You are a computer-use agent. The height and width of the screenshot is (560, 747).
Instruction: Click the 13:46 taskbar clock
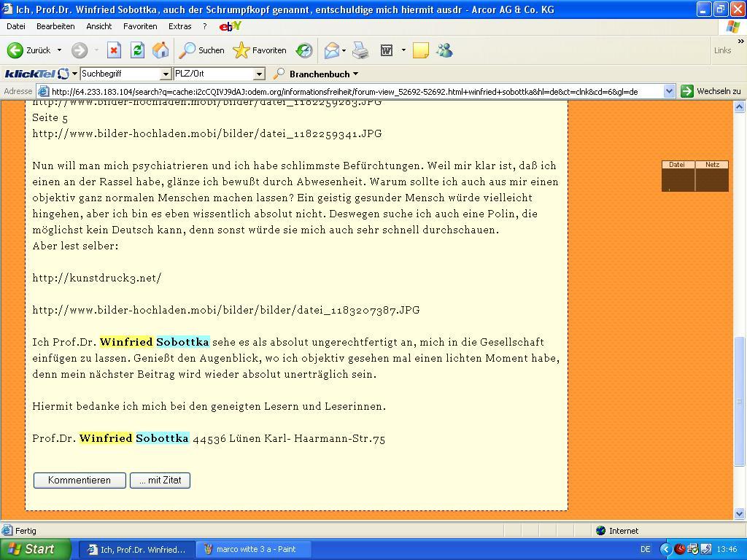point(726,549)
